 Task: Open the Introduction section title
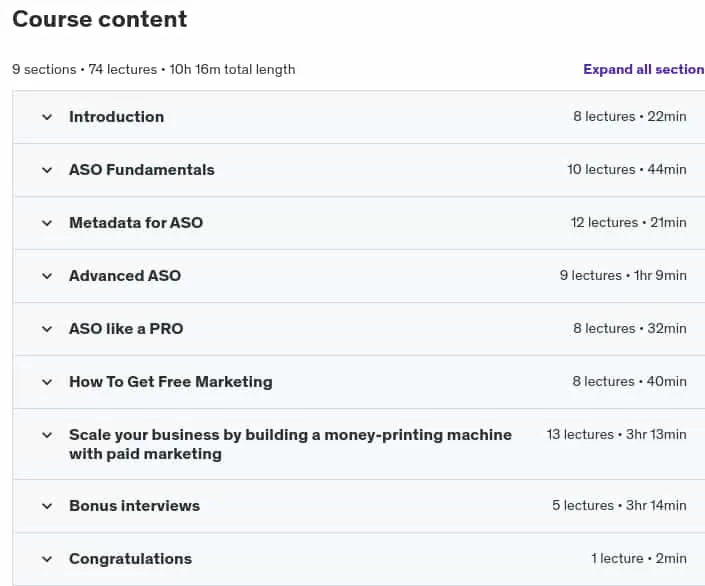116,117
